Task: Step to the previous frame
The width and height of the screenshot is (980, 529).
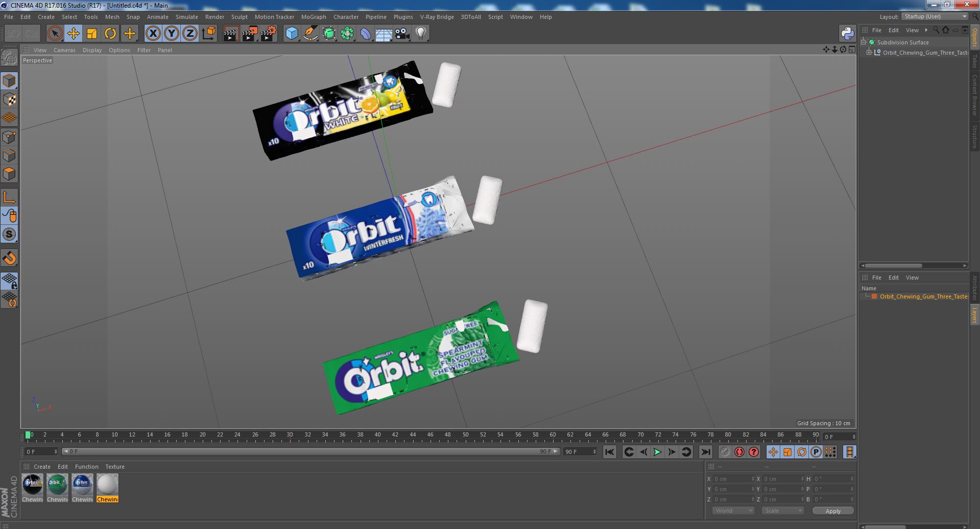Action: 643,452
